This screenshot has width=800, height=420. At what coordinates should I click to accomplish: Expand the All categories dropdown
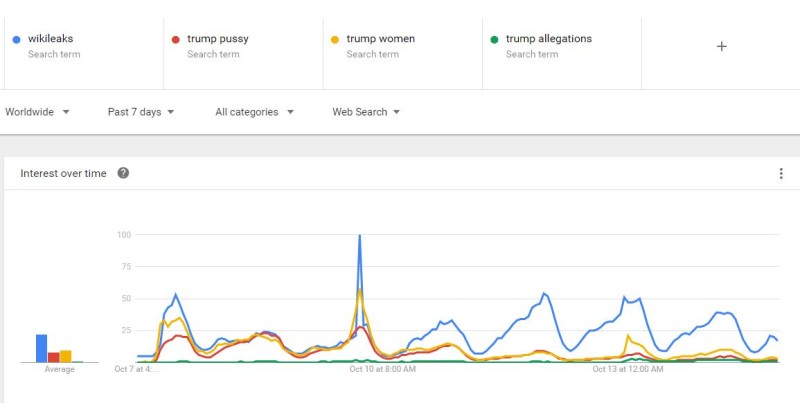pos(254,112)
